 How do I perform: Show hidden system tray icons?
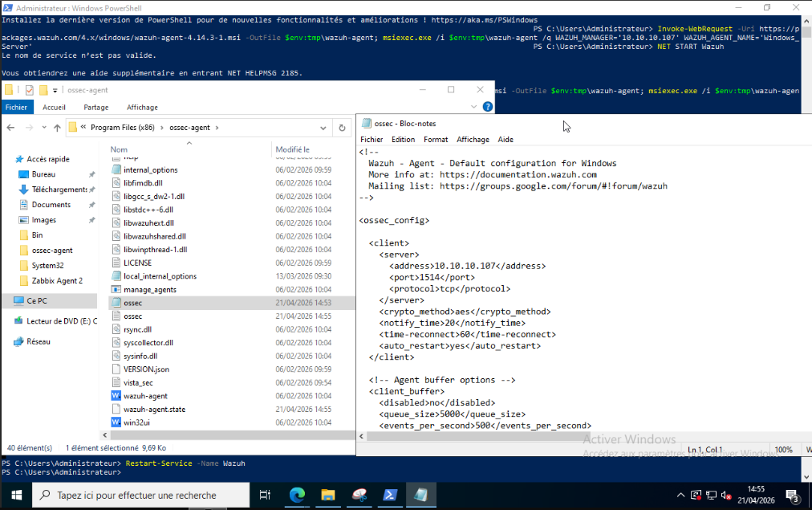pyautogui.click(x=680, y=496)
